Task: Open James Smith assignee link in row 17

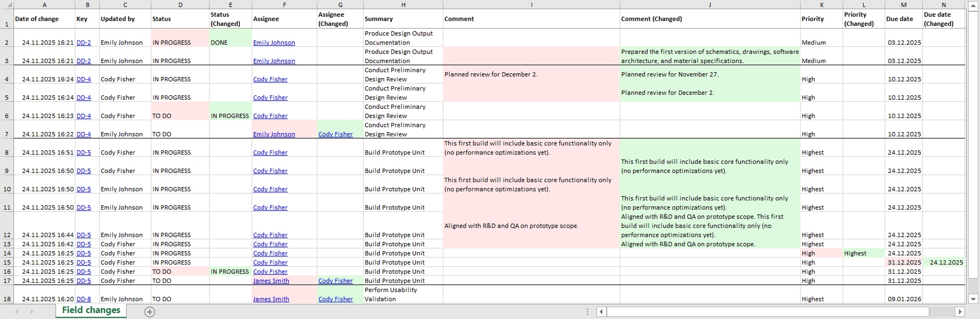Action: coord(271,281)
